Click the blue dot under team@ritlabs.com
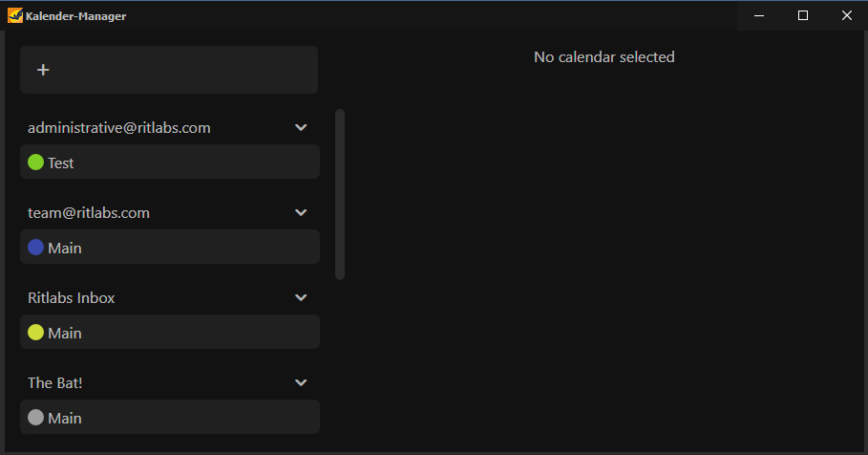This screenshot has height=455, width=868. [x=36, y=248]
